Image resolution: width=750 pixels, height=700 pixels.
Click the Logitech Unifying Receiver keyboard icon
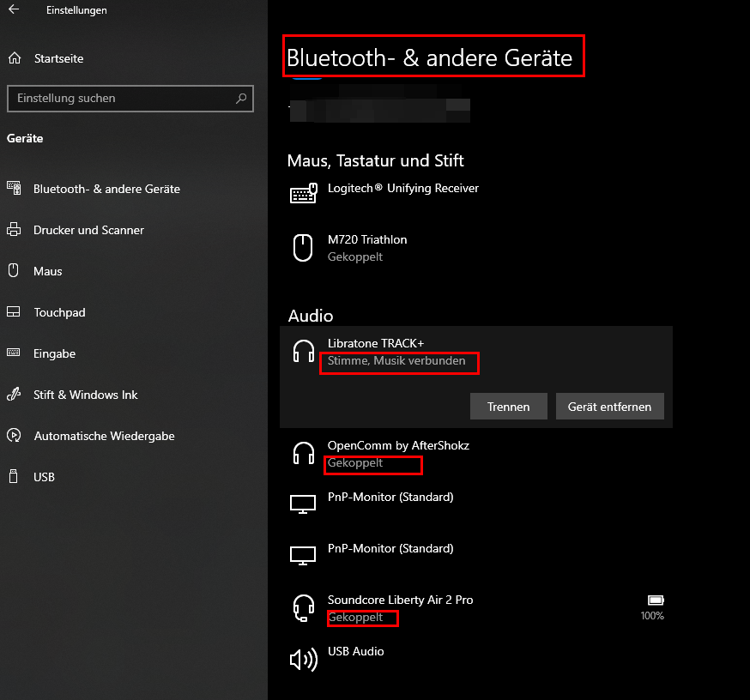[x=304, y=193]
